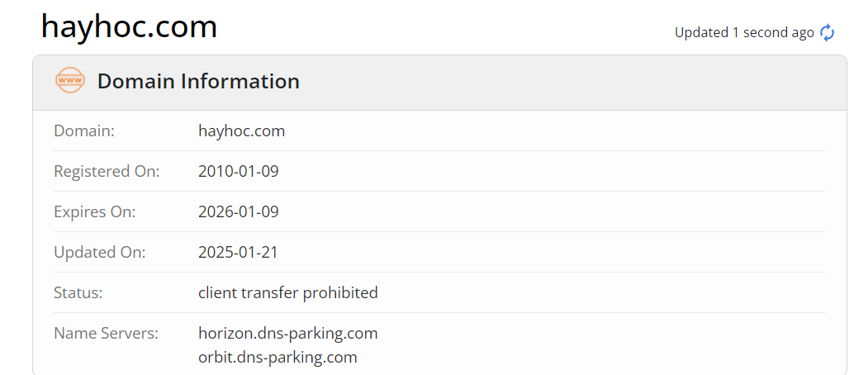Click the registration date 2010-01-09

[x=239, y=171]
